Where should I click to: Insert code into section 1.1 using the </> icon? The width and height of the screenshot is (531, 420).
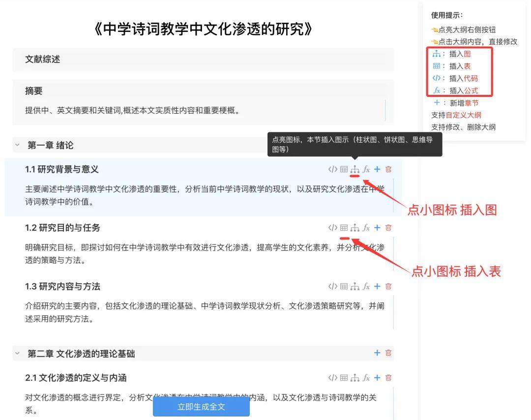[x=332, y=169]
